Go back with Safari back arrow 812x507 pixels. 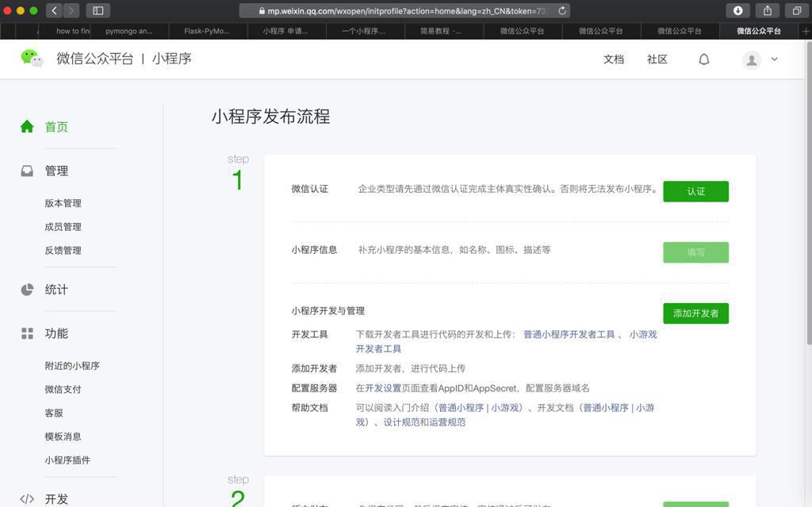tap(54, 10)
